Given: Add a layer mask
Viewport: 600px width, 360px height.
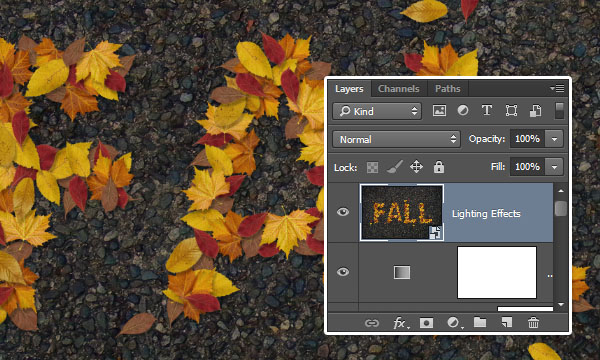Looking at the screenshot, I should [x=426, y=323].
